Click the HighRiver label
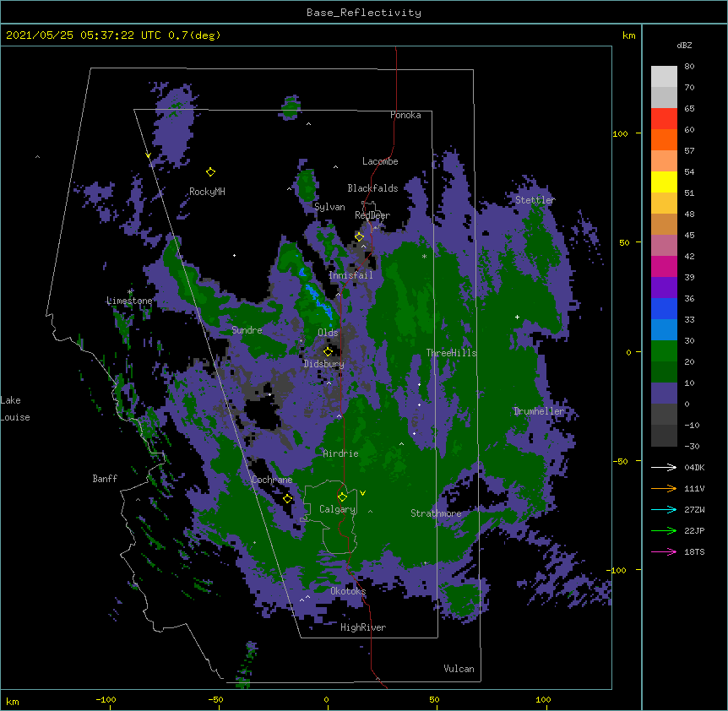This screenshot has width=728, height=711. coord(363,627)
